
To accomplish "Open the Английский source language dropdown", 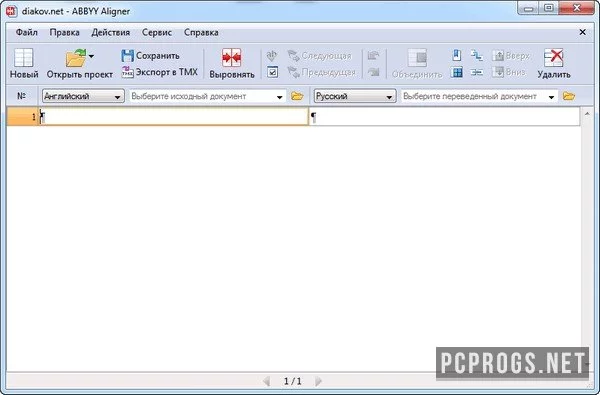I will click(83, 96).
